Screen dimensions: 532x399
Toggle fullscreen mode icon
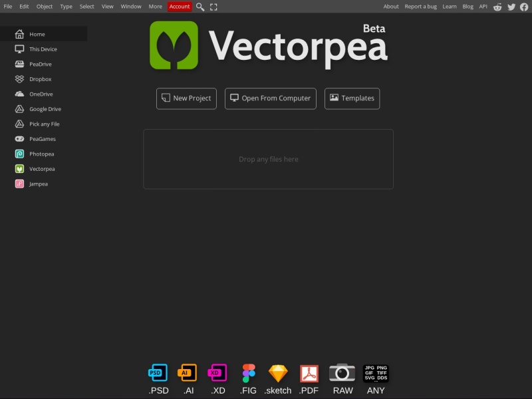pos(213,7)
